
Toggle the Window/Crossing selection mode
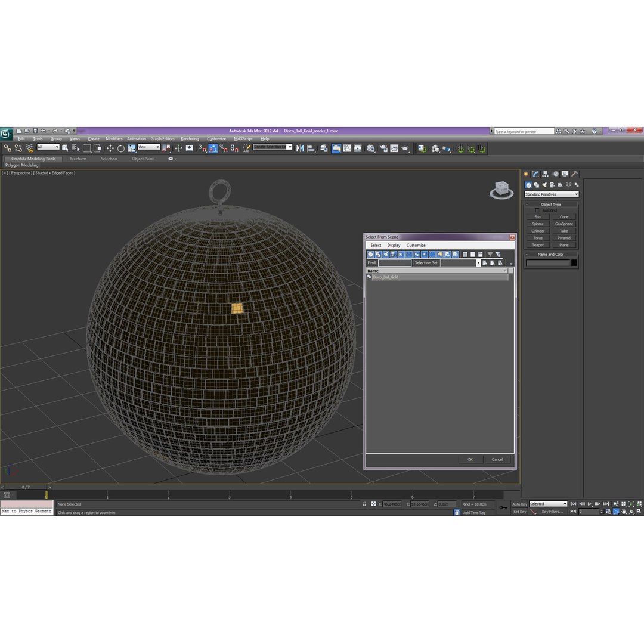click(x=97, y=148)
